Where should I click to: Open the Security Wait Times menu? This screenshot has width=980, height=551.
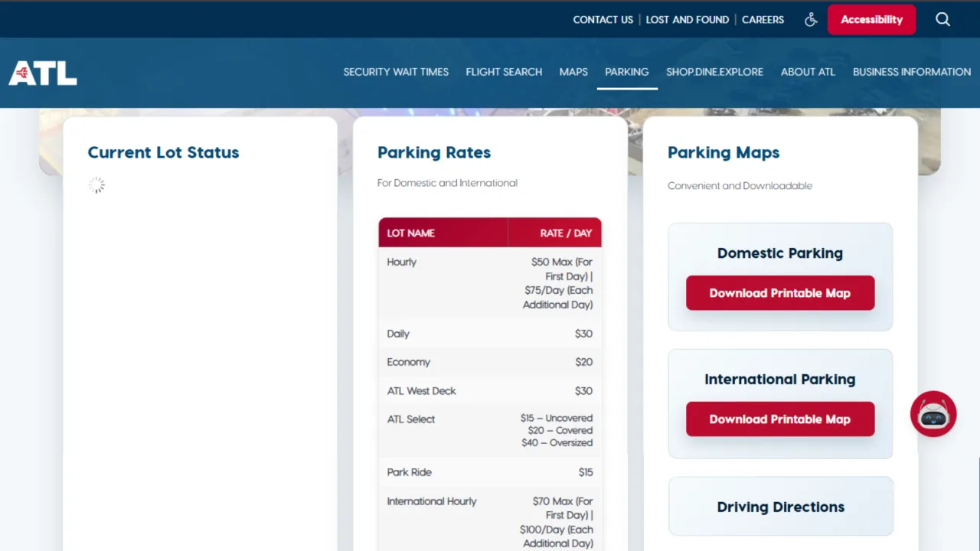pyautogui.click(x=396, y=72)
